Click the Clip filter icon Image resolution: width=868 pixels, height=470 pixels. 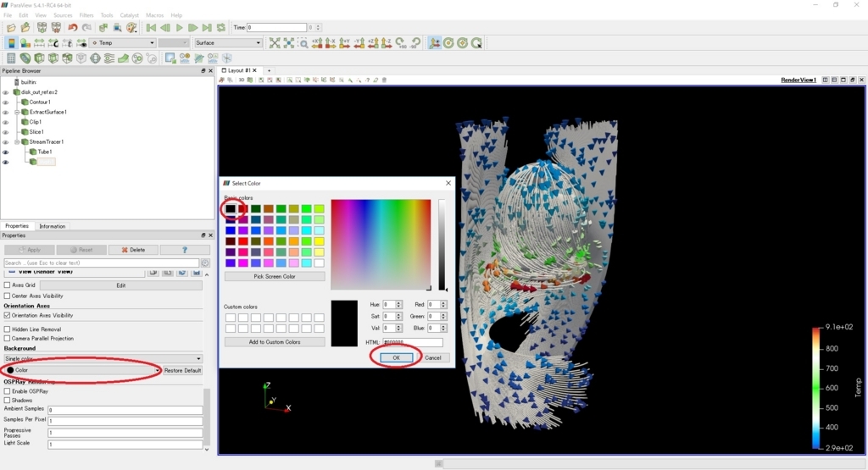click(x=39, y=58)
